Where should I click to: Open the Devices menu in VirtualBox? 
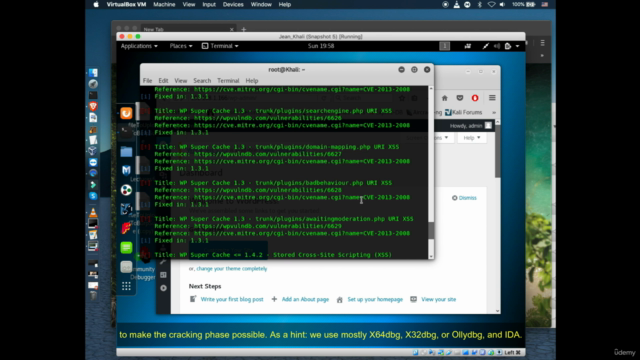(x=233, y=4)
